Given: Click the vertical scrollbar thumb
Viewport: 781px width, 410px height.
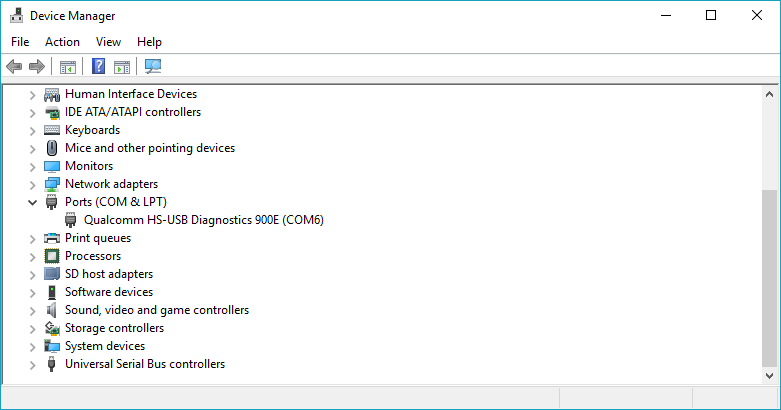Looking at the screenshot, I should pyautogui.click(x=770, y=277).
